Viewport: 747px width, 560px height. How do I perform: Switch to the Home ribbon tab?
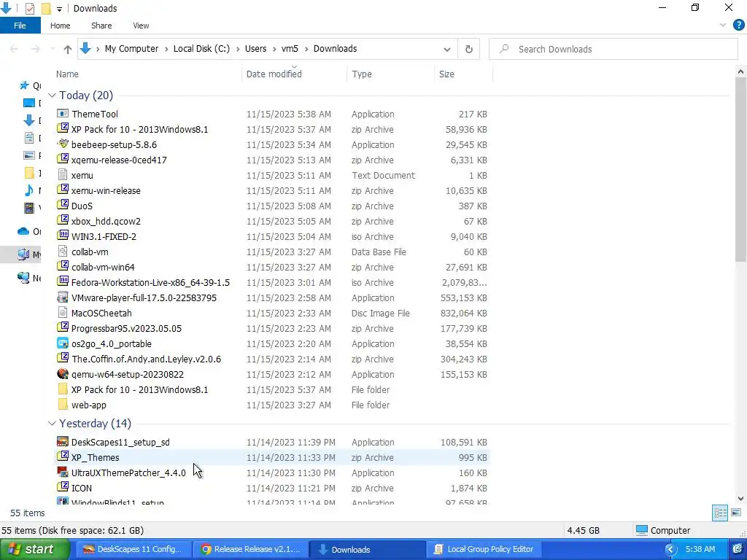point(60,26)
